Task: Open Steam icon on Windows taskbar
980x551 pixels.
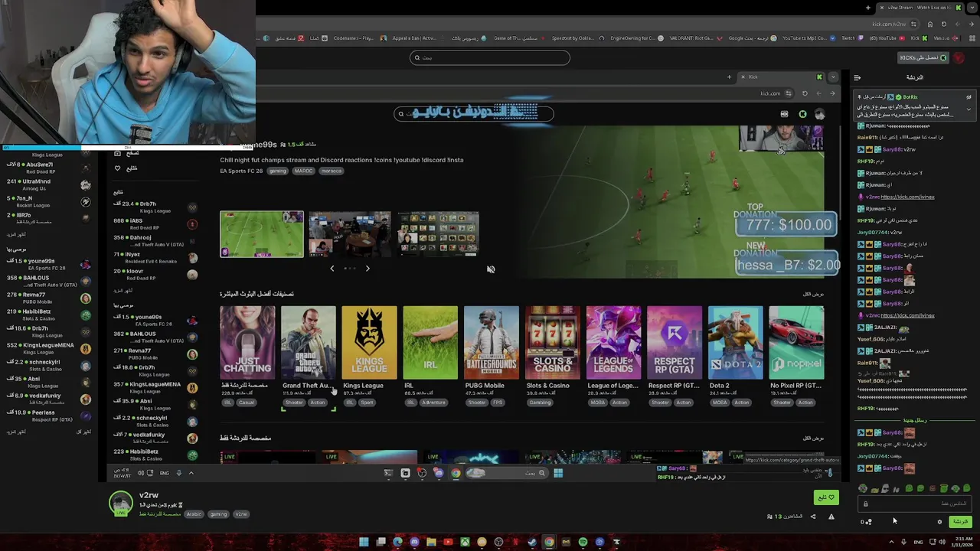Action: [x=532, y=542]
